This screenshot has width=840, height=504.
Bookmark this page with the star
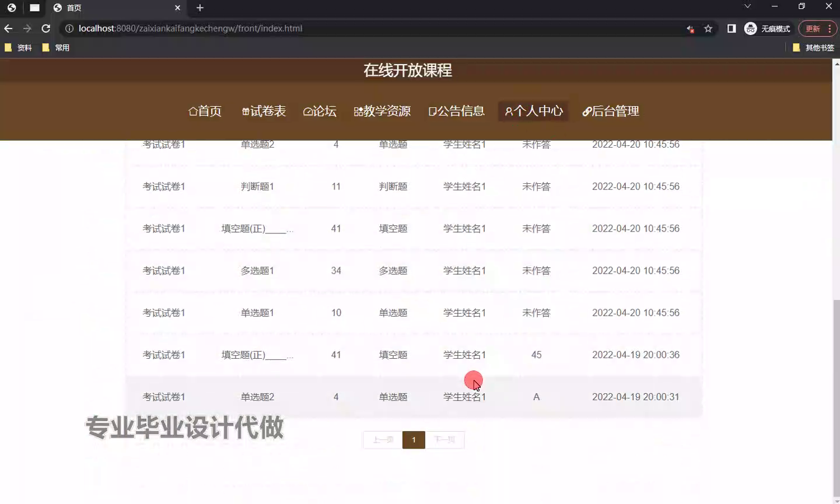tap(708, 29)
